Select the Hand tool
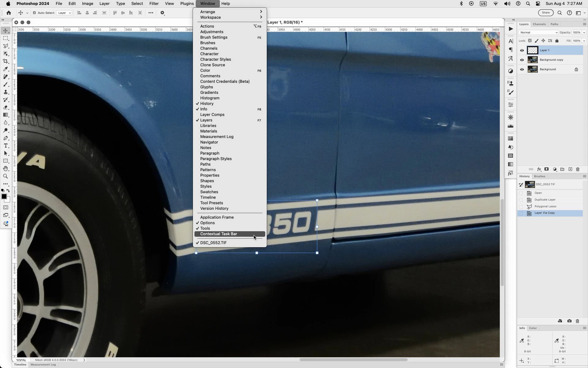 point(6,169)
